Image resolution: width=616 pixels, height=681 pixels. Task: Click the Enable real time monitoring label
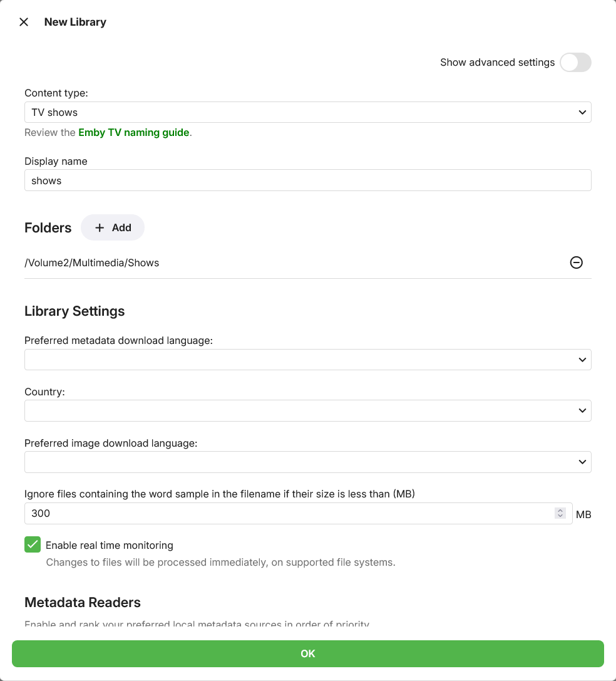(110, 545)
